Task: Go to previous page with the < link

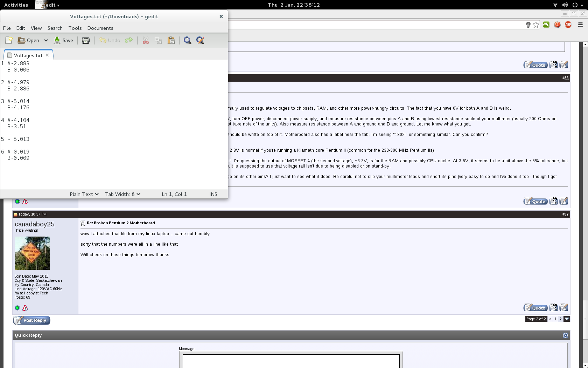Action: coord(550,319)
